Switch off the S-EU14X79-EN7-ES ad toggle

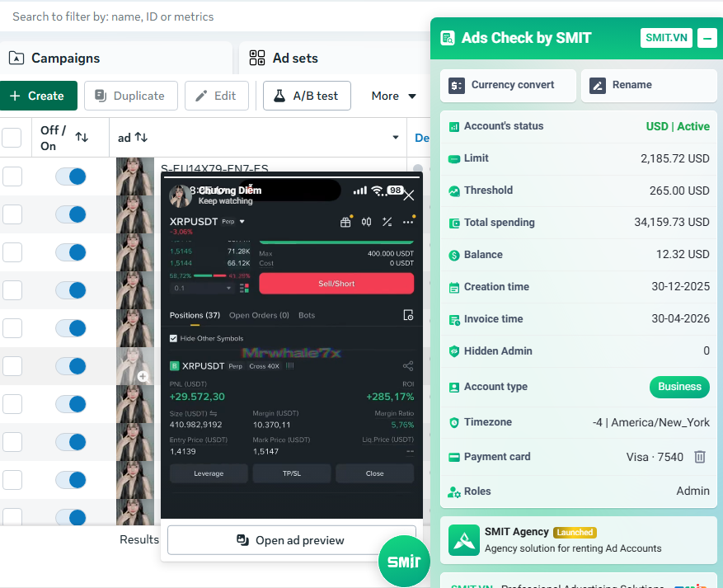tap(71, 176)
